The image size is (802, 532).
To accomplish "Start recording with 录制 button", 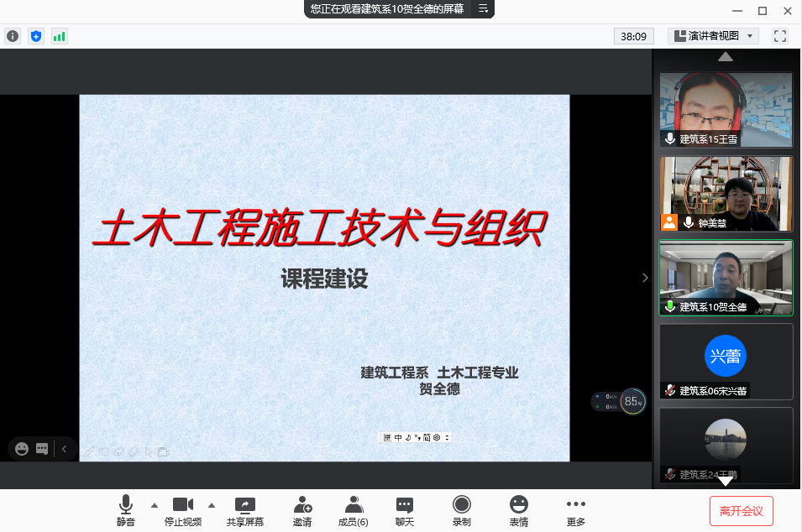I will click(x=461, y=510).
